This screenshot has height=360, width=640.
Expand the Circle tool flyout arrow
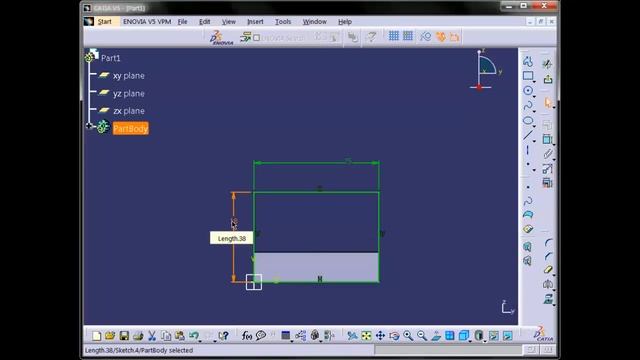coord(534,96)
